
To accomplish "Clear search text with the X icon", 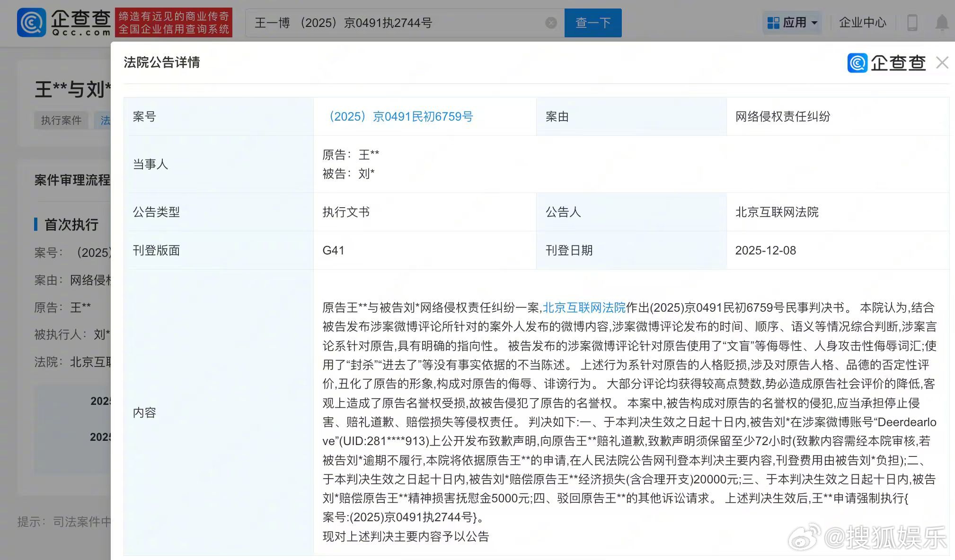I will 551,23.
